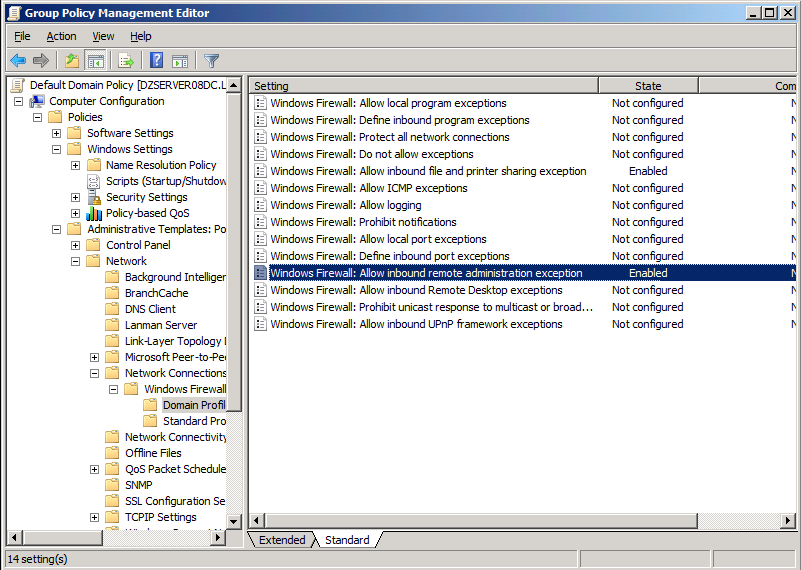Click the Export List toolbar icon
This screenshot has height=570, width=801.
click(126, 61)
